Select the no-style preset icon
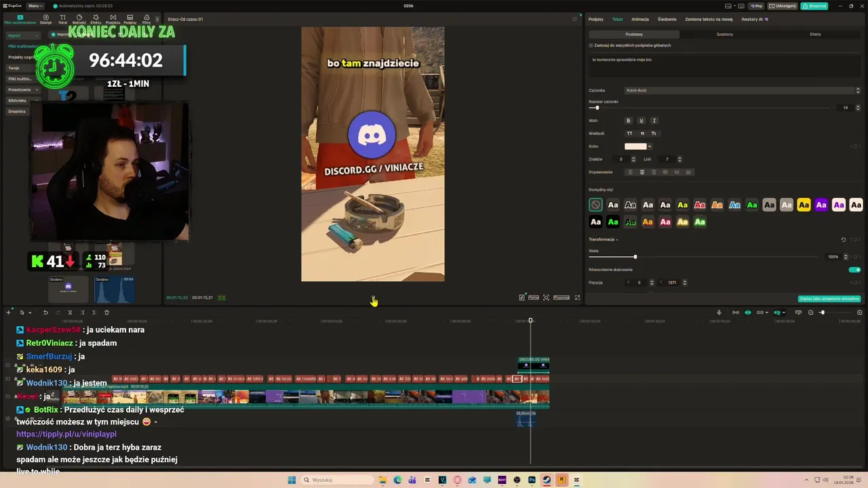Screen dimensions: 868x488 [x=595, y=205]
